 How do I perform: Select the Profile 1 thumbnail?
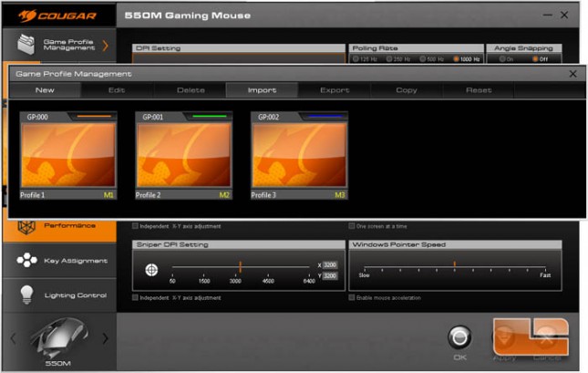pos(68,155)
